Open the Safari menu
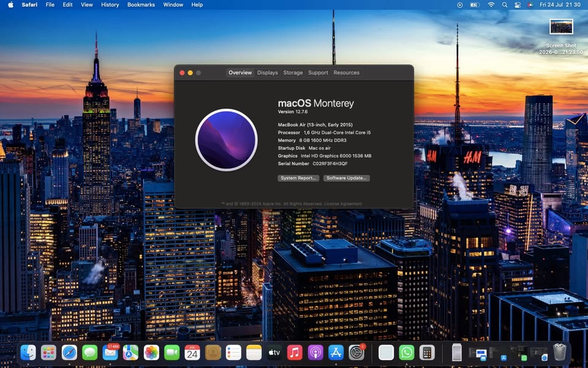The image size is (588, 368). [29, 5]
